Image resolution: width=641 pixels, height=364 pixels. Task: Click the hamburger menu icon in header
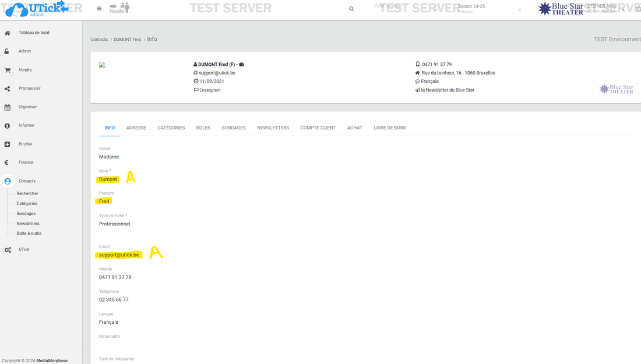click(x=99, y=9)
